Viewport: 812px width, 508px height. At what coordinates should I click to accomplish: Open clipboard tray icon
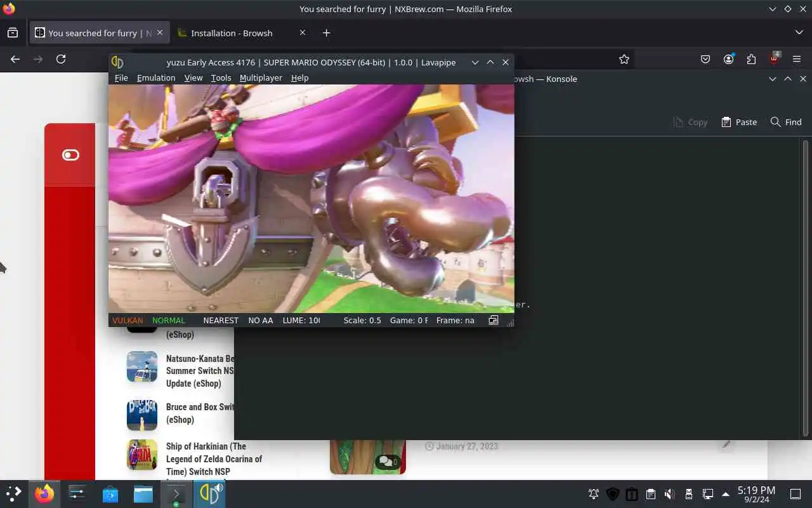click(x=651, y=494)
